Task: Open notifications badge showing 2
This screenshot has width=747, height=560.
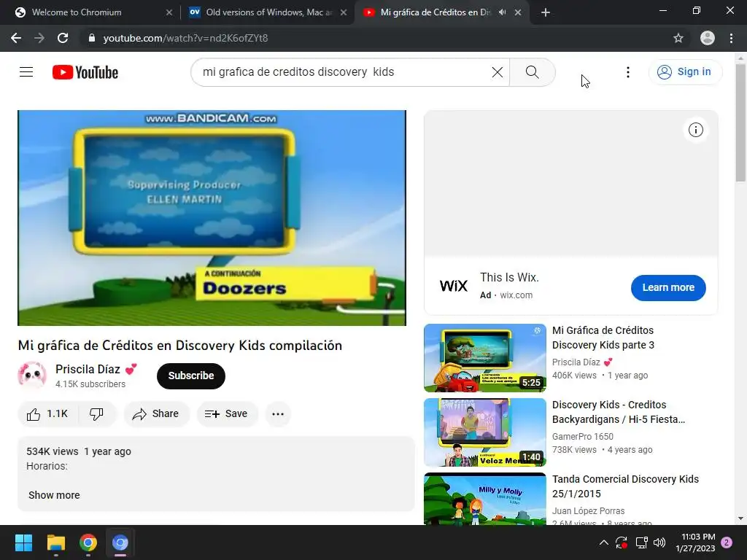Action: click(x=727, y=542)
